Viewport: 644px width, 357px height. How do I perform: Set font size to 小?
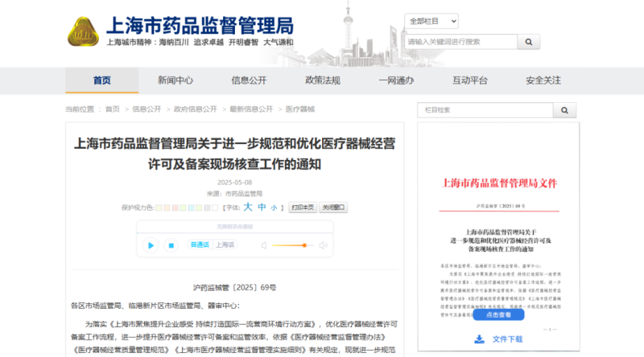(x=274, y=207)
